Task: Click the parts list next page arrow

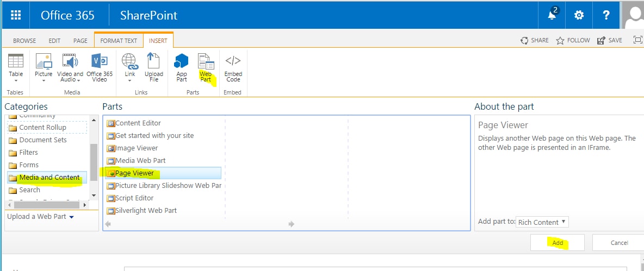Action: coord(291,224)
